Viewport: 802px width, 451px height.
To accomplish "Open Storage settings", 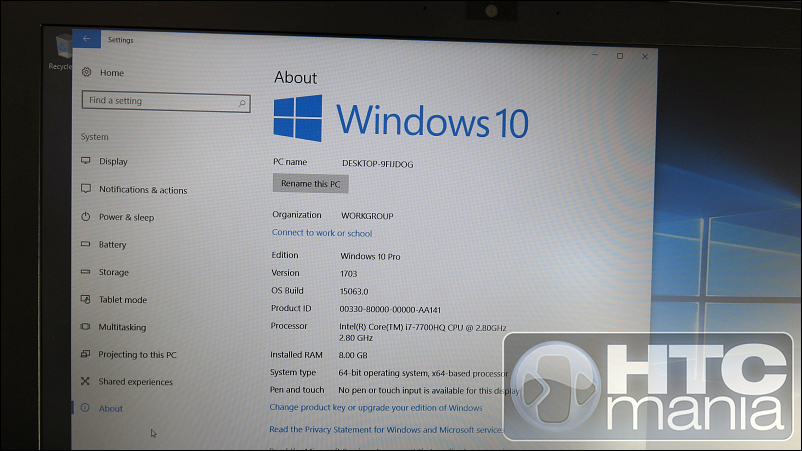I will coord(114,273).
